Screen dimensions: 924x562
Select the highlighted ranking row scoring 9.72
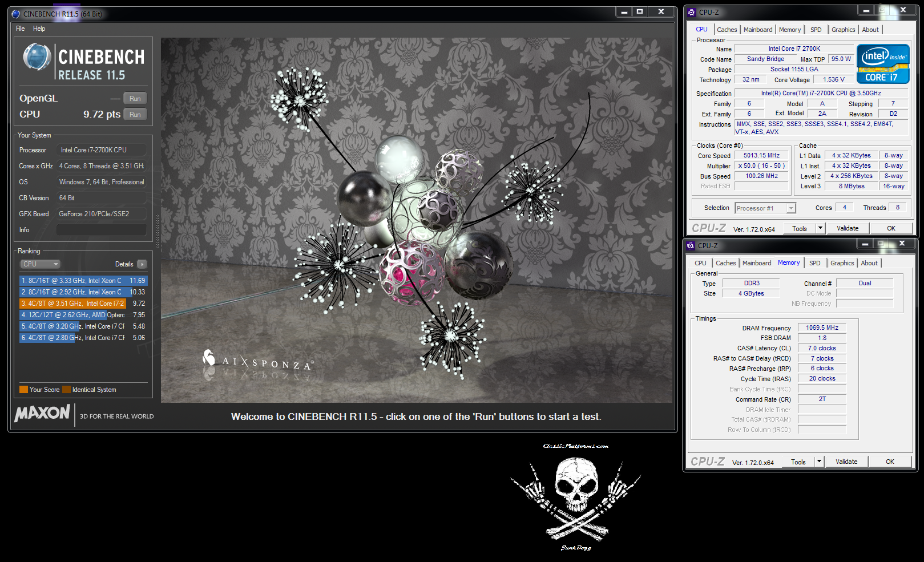coord(83,304)
